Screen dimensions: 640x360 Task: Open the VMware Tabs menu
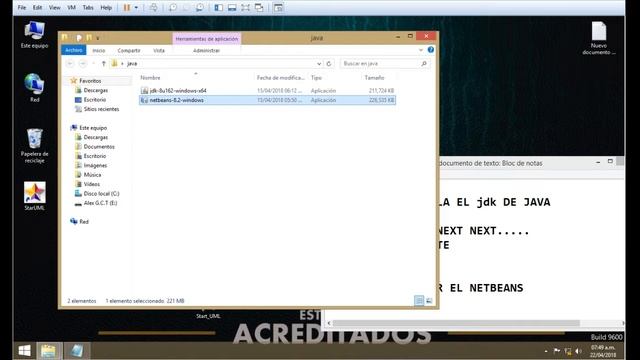pyautogui.click(x=88, y=7)
